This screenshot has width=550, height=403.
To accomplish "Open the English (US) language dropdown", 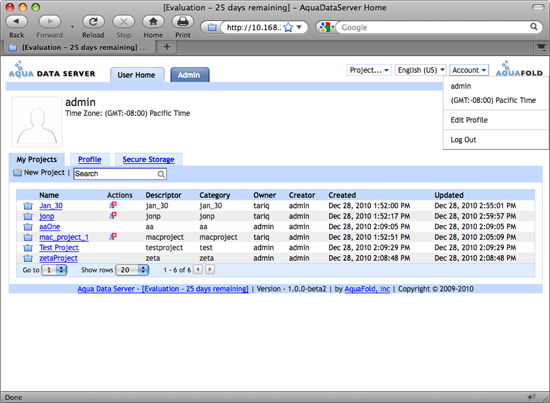I will [421, 70].
